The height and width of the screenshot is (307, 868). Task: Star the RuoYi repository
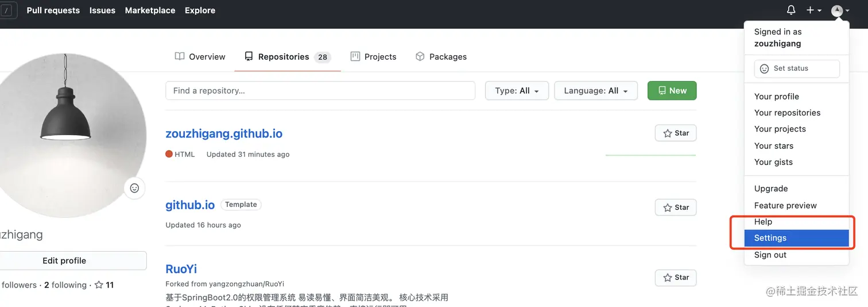pyautogui.click(x=676, y=278)
